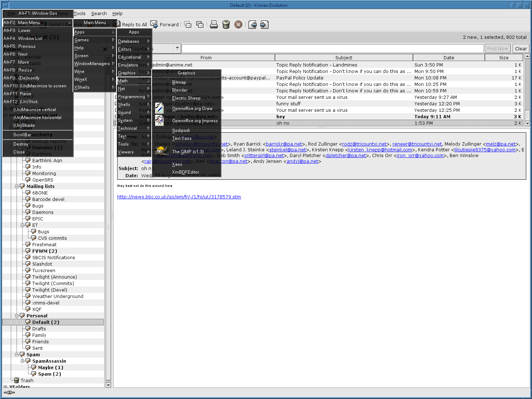The height and width of the screenshot is (399, 532).
Task: Click folder icon beside Drafts
Action: [x=28, y=329]
